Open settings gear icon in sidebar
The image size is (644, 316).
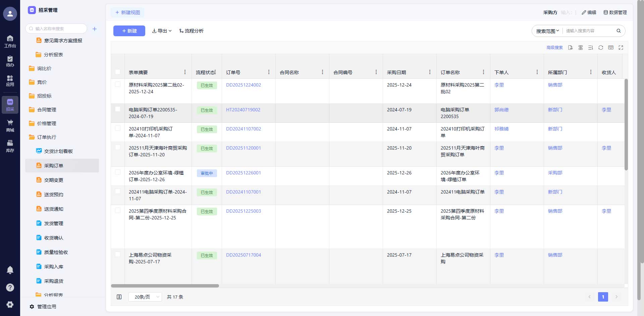point(10,304)
